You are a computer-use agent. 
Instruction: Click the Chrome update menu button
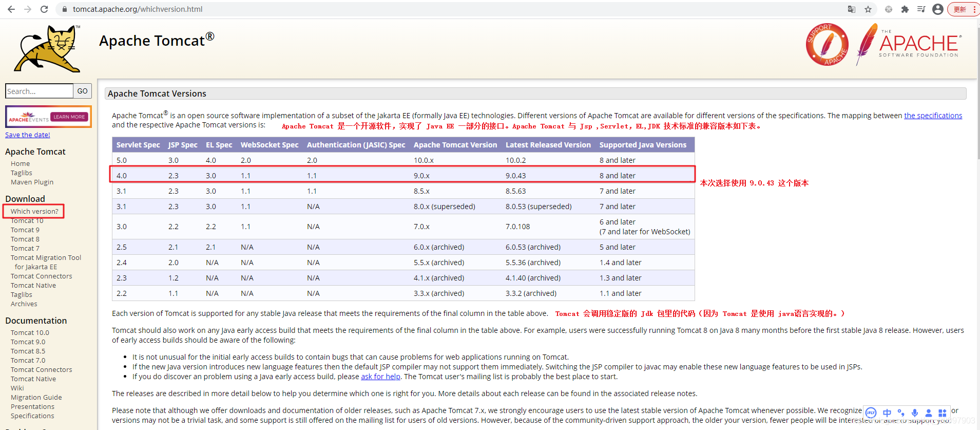pyautogui.click(x=964, y=9)
